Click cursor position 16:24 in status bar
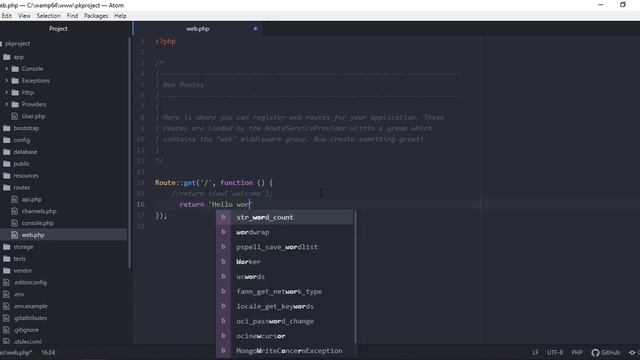This screenshot has height=360, width=640. [48, 352]
